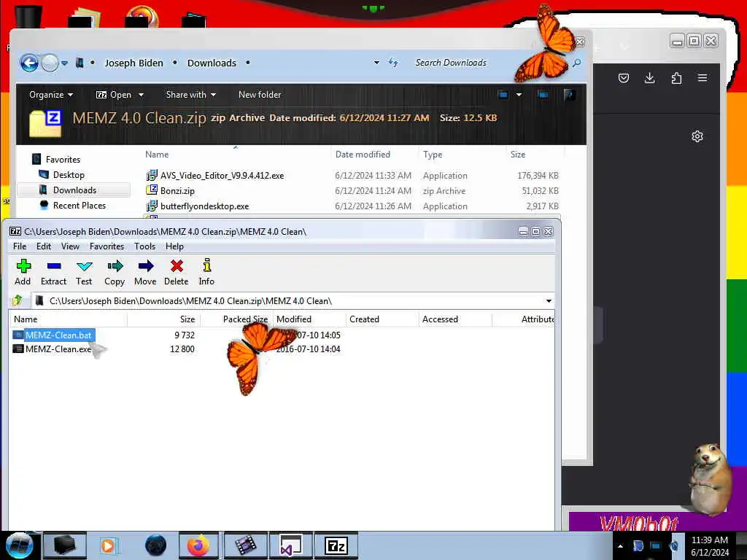
Task: Click the Extract tool in 7-Zip
Action: [x=53, y=273]
